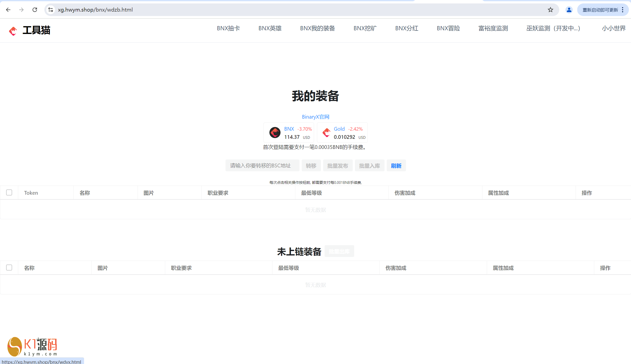Open Chrome three-dot menu
This screenshot has height=364, width=631.
(623, 10)
